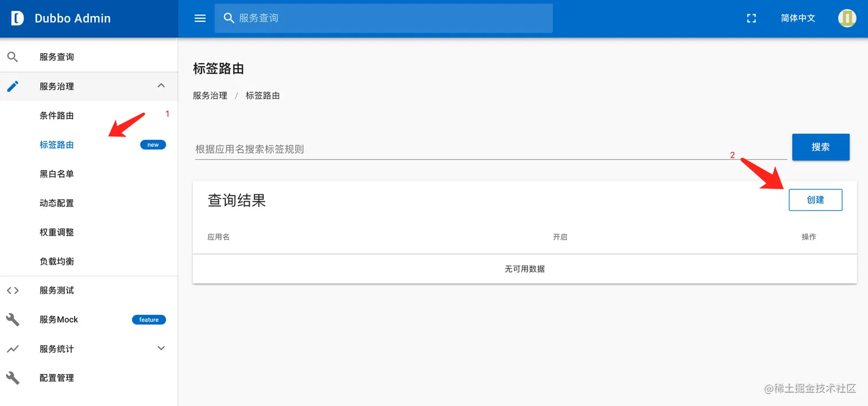Click the feature badge beside 服务Mock
The width and height of the screenshot is (868, 406).
(149, 320)
